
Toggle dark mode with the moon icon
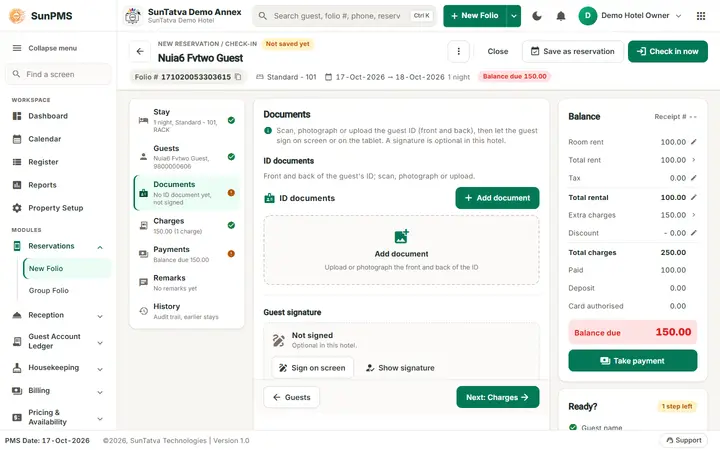tap(536, 16)
